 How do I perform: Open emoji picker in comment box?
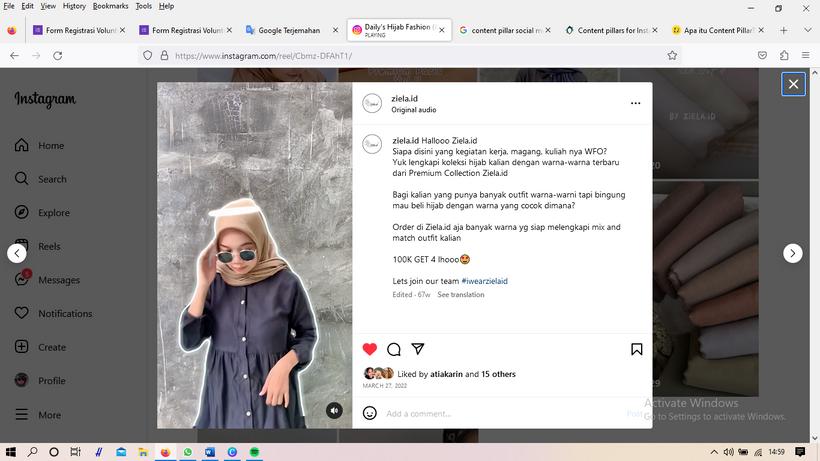(370, 413)
